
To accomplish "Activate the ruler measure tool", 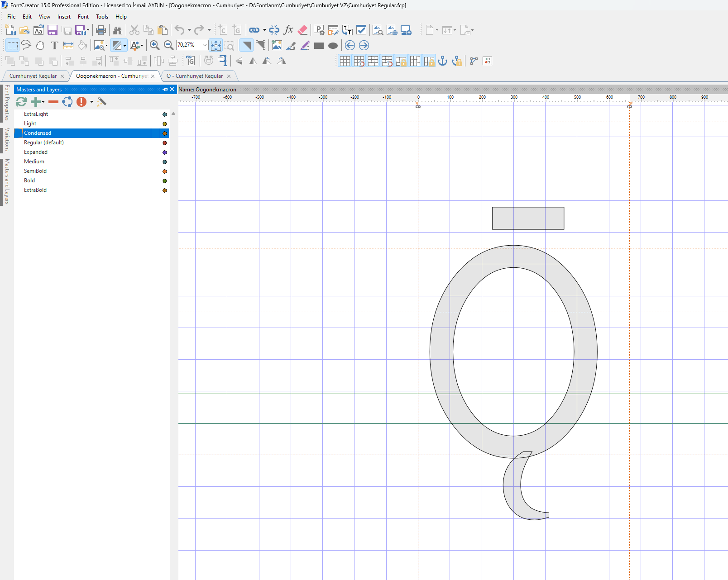I will coord(68,45).
